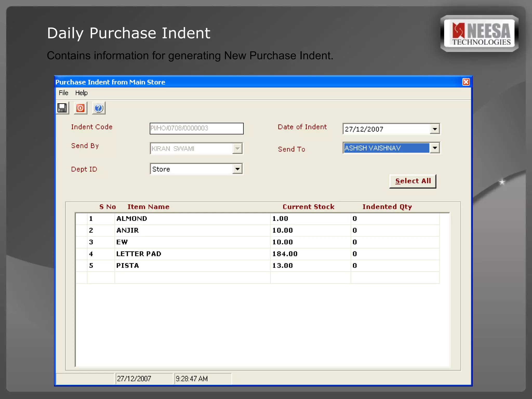The width and height of the screenshot is (532, 399).
Task: Click the row selector for PISTA row
Action: [x=82, y=265]
